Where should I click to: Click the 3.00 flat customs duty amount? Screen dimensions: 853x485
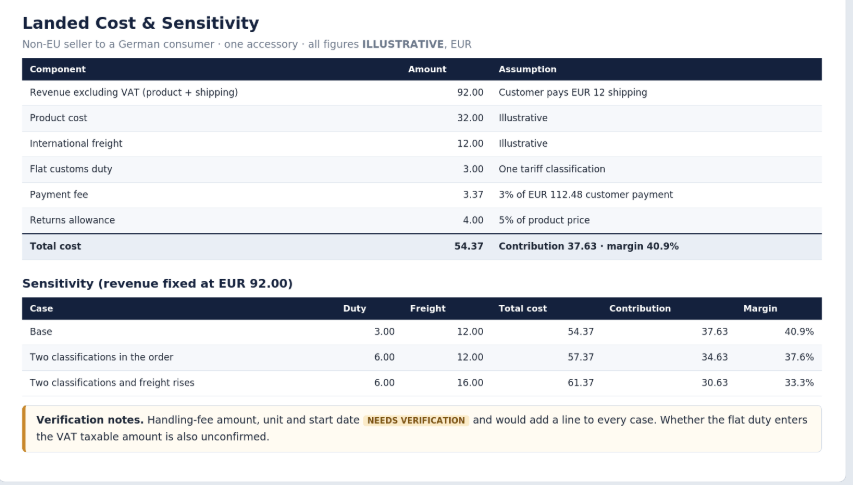473,169
